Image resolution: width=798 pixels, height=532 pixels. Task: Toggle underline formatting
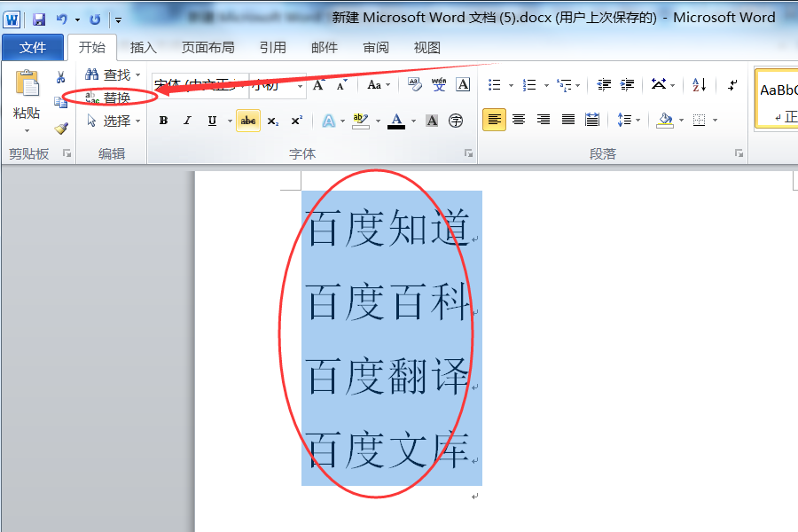212,121
